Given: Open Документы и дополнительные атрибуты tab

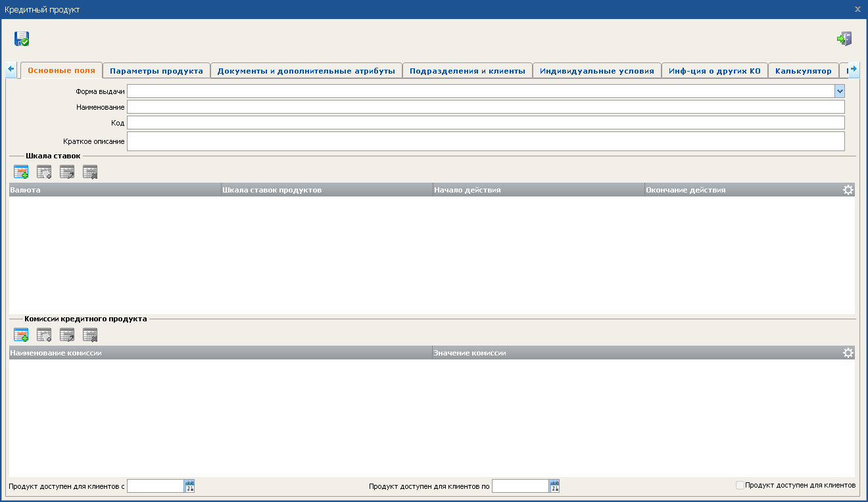Looking at the screenshot, I should click(x=306, y=71).
